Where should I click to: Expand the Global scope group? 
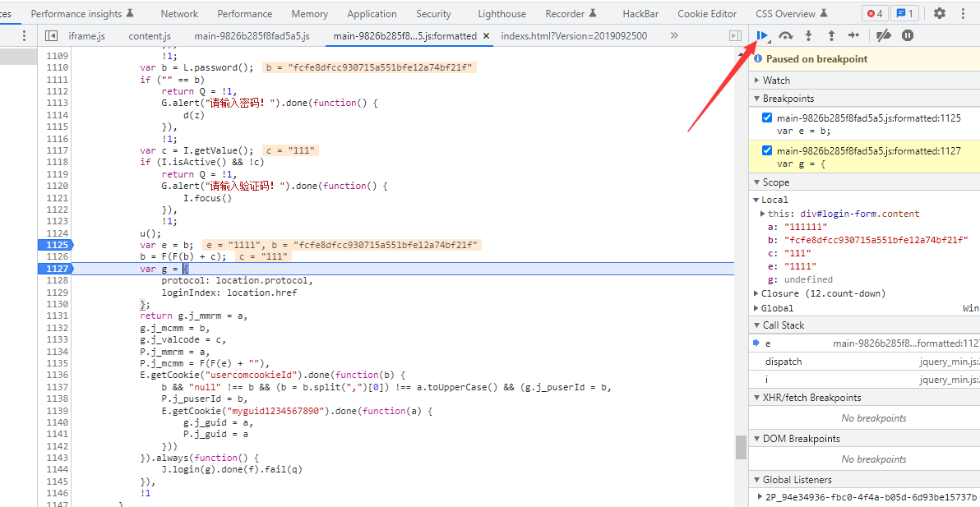click(756, 308)
